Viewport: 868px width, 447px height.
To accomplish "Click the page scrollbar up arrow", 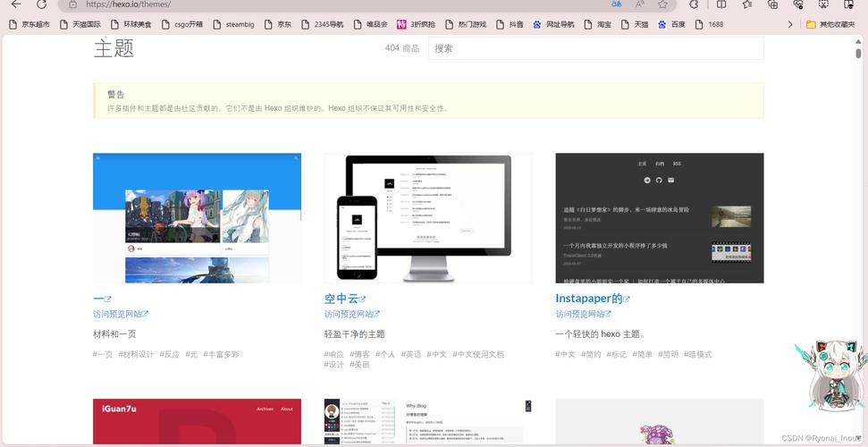I will tap(858, 42).
